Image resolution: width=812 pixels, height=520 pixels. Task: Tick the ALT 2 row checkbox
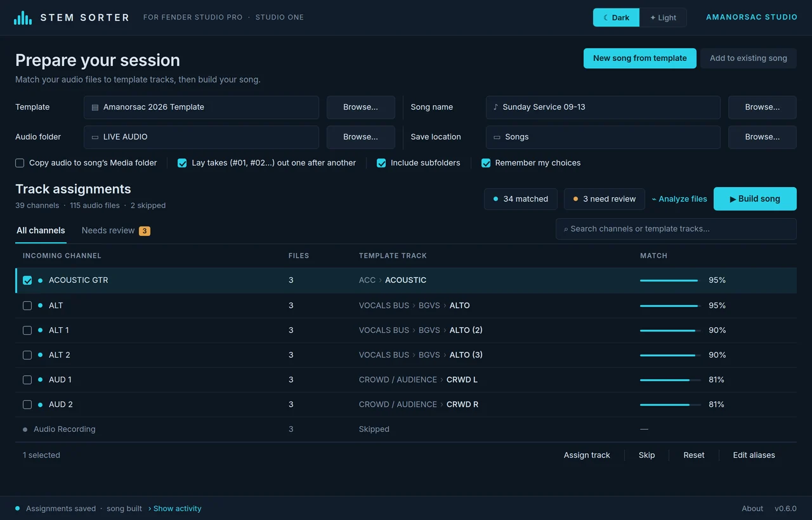pyautogui.click(x=27, y=355)
